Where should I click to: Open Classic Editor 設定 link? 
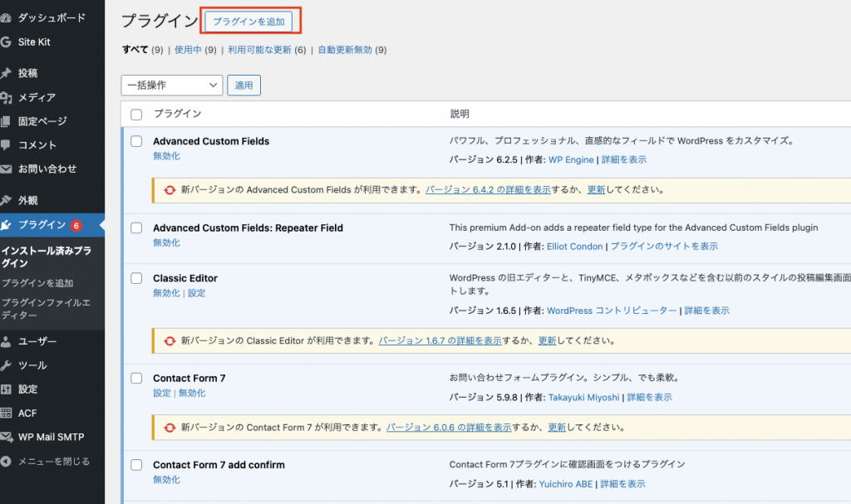coord(196,293)
